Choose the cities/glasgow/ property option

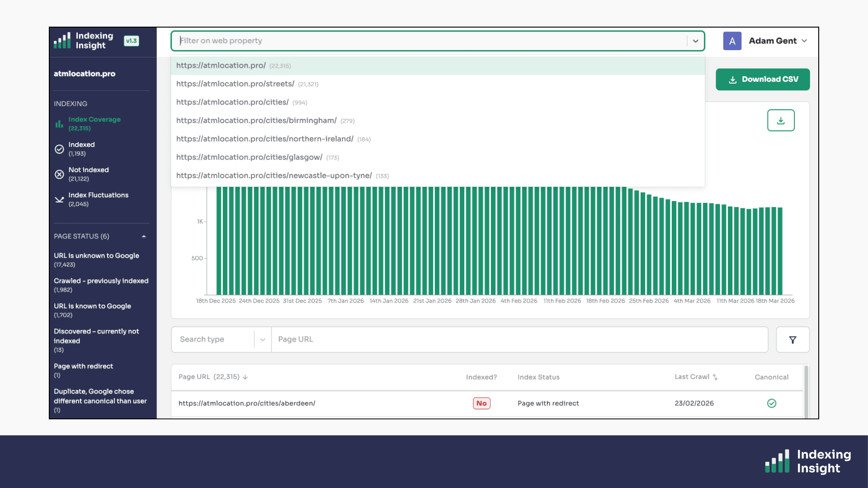point(249,157)
